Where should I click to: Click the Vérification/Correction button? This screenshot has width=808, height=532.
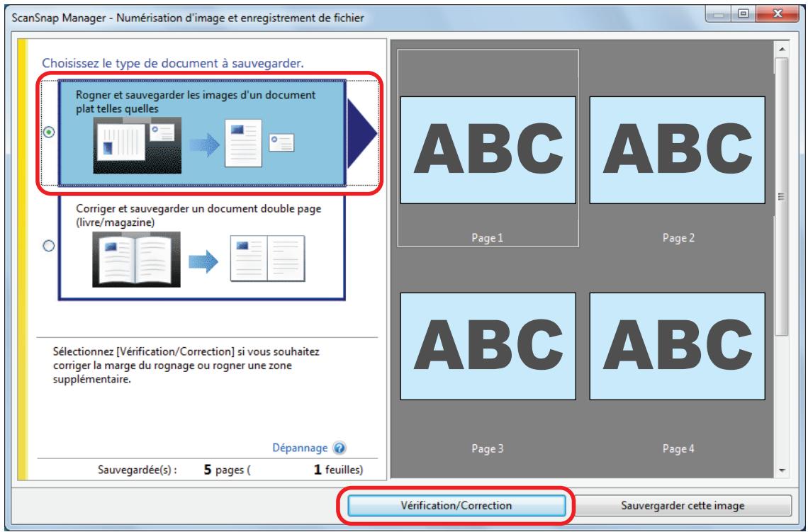(456, 505)
